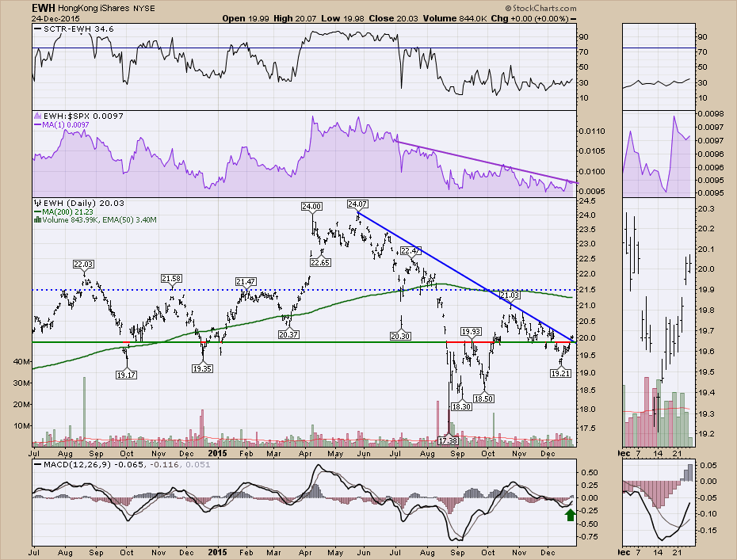Click the 18.30 price low label
The height and width of the screenshot is (560, 737).
pos(461,406)
